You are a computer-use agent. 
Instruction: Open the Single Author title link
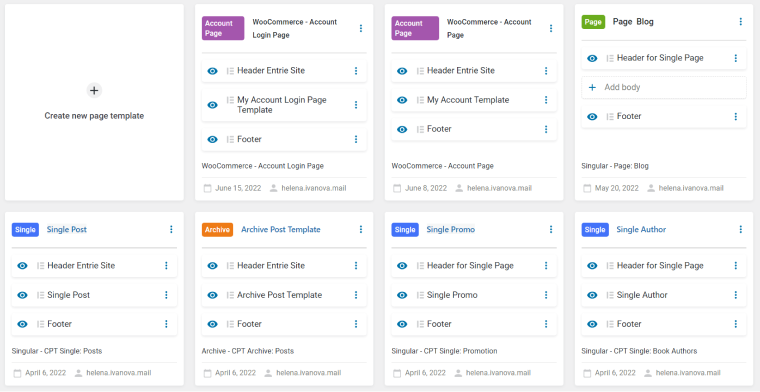(x=641, y=230)
